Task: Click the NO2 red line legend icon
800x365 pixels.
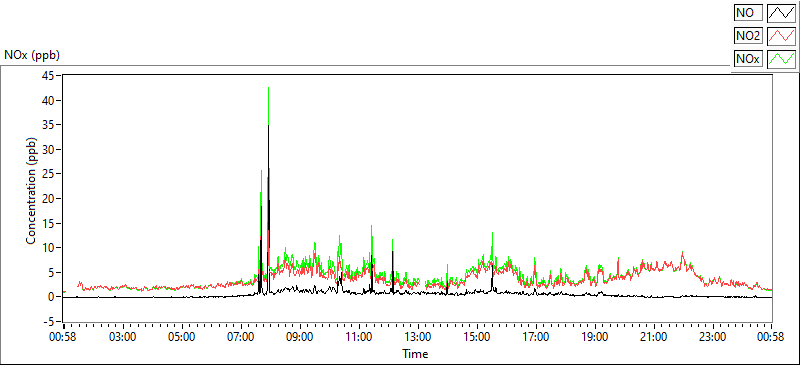Action: pyautogui.click(x=781, y=36)
